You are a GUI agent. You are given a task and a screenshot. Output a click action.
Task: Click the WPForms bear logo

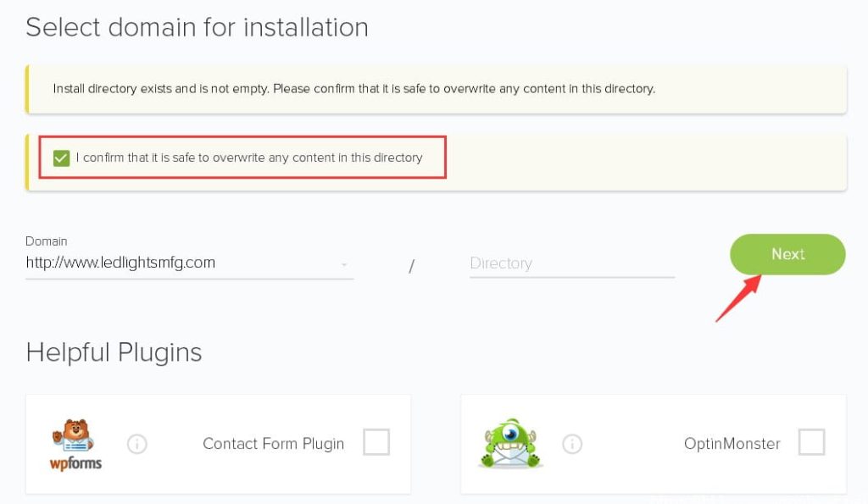pos(75,444)
